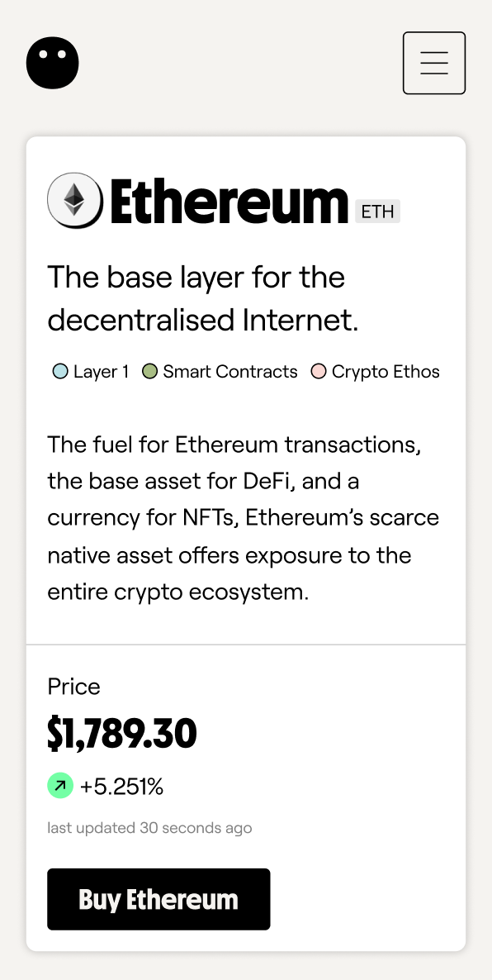
Task: Click the $1,789.30 price value
Action: tap(122, 734)
